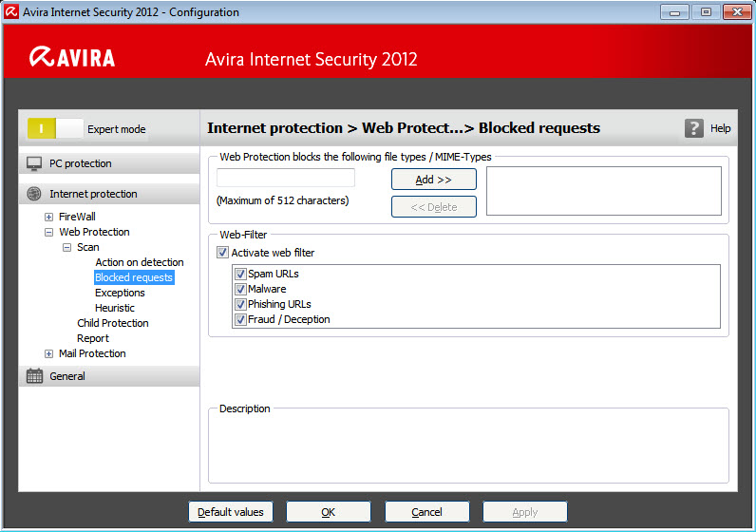The image size is (756, 532).
Task: Open the General section
Action: pos(109,376)
